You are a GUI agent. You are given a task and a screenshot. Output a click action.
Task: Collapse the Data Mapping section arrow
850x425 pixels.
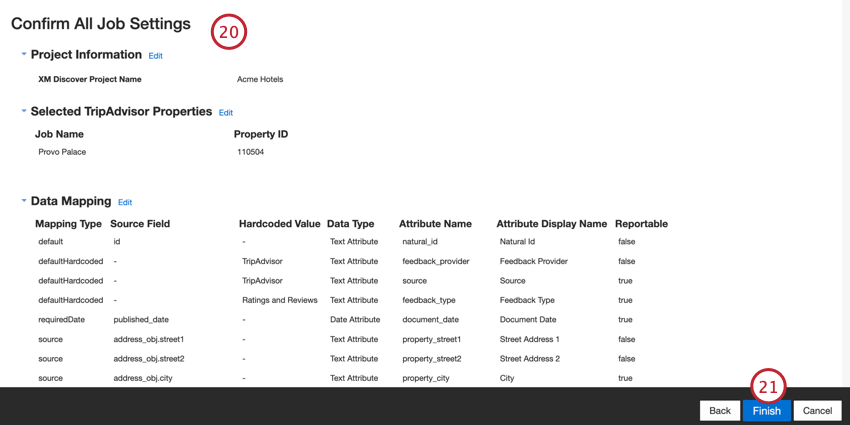pyautogui.click(x=24, y=201)
